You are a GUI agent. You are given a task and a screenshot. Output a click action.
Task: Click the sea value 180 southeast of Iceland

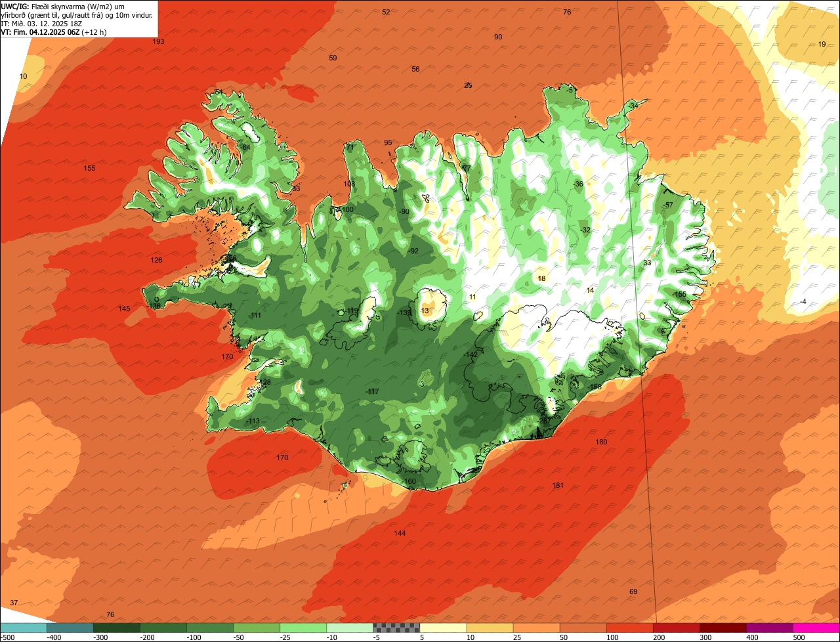pos(601,442)
